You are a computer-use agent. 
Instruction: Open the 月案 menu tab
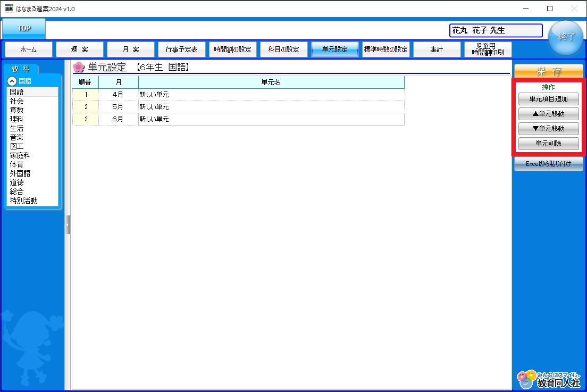point(131,49)
